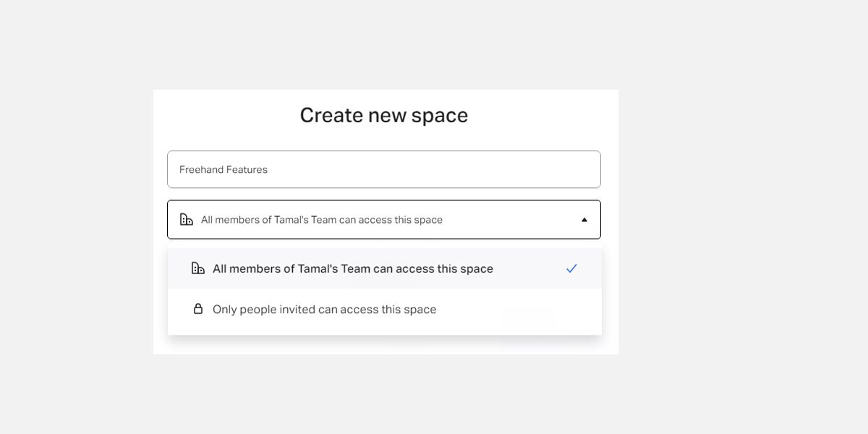This screenshot has width=868, height=434.
Task: Click the collapsed dropdown's "All members of Tamal's Team" text
Action: (321, 220)
